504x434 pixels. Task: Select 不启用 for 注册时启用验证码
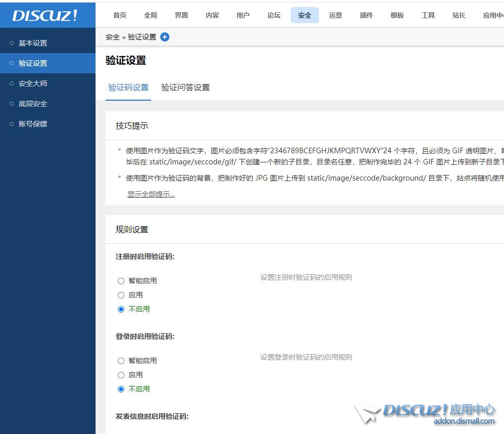[121, 309]
